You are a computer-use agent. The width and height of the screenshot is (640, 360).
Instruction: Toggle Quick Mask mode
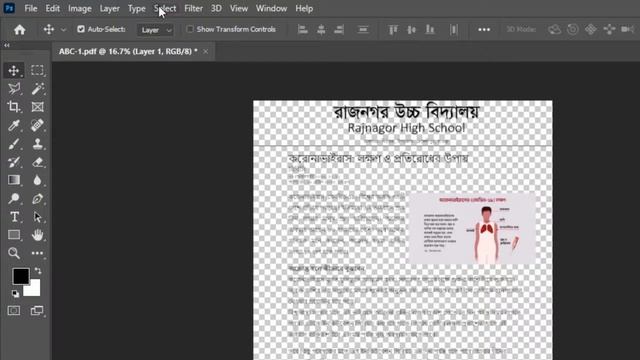coord(13,311)
